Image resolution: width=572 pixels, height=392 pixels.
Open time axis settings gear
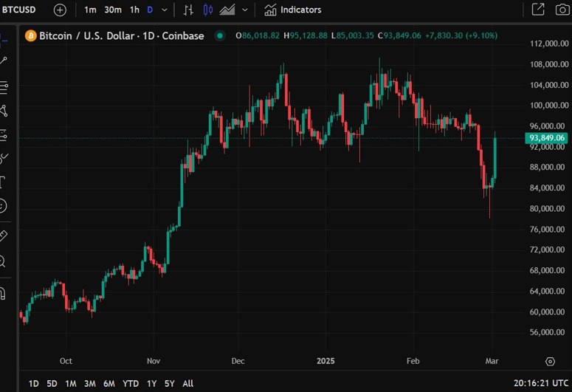coord(550,361)
